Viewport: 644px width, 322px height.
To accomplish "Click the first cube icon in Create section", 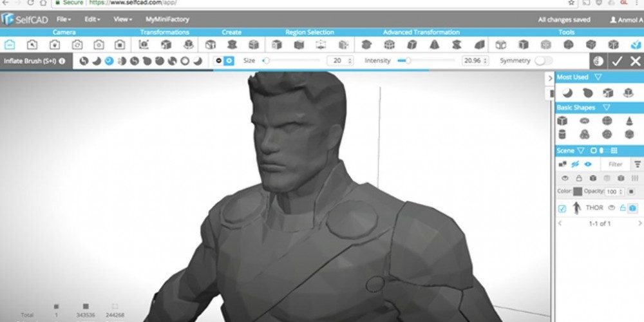I will pos(211,44).
